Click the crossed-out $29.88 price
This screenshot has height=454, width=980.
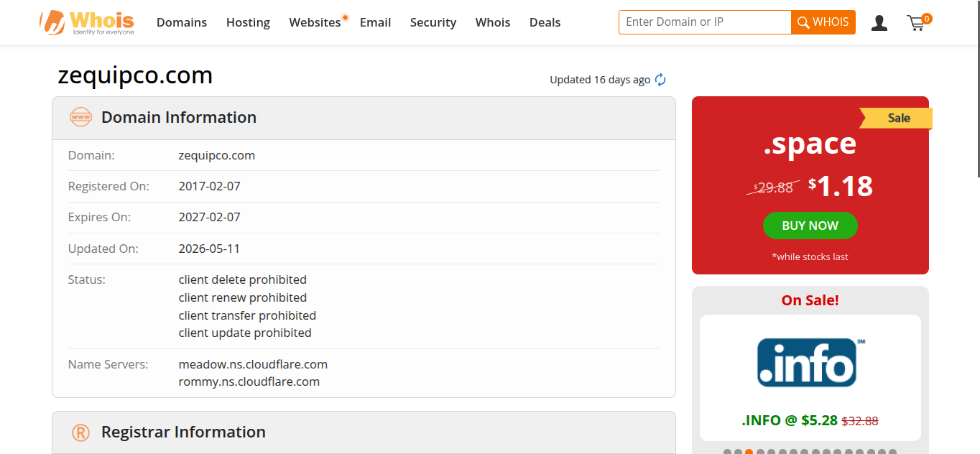coord(773,187)
